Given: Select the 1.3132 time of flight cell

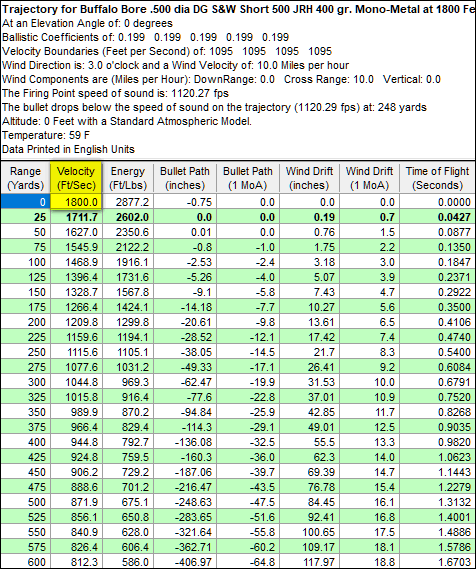Looking at the screenshot, I should pyautogui.click(x=437, y=502).
